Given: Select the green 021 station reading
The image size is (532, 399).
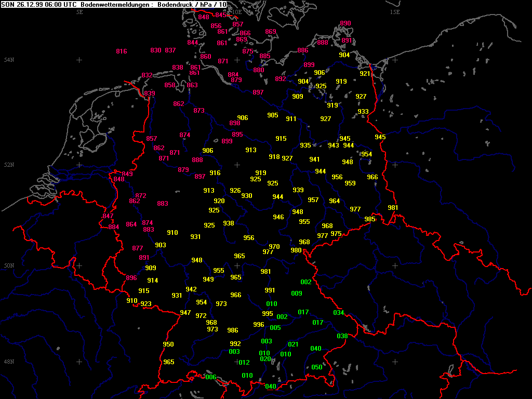Looking at the screenshot, I should click(294, 344).
